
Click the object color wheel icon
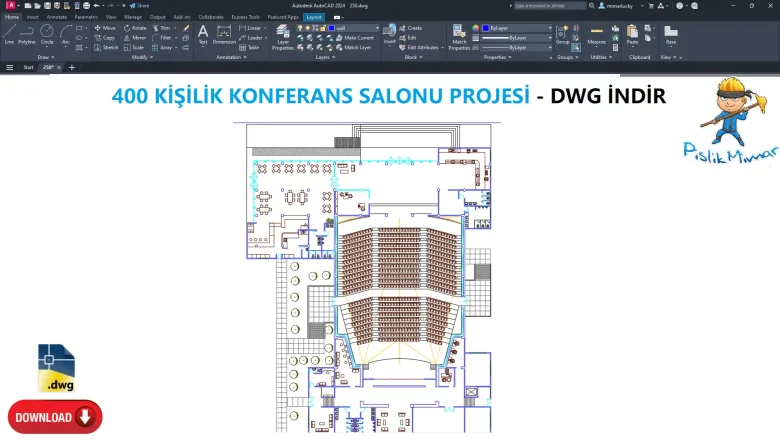click(x=476, y=28)
